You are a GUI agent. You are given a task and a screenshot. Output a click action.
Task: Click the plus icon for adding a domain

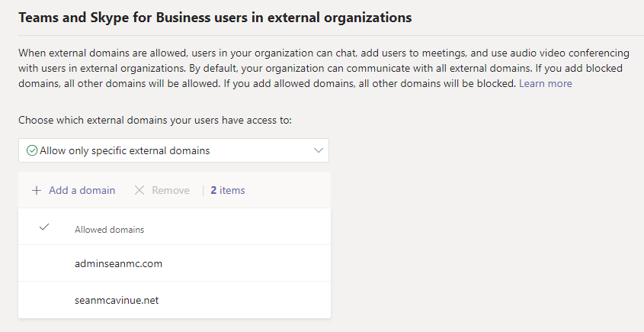click(37, 190)
